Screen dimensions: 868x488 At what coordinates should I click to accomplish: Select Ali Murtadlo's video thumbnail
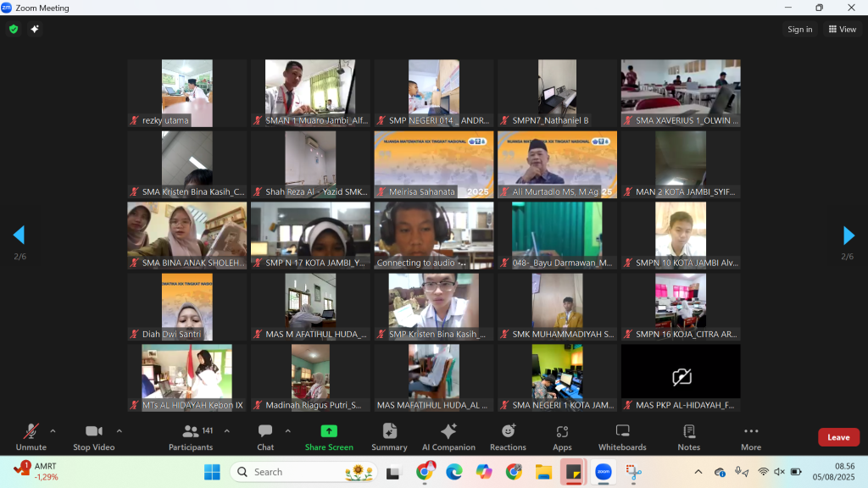(557, 164)
